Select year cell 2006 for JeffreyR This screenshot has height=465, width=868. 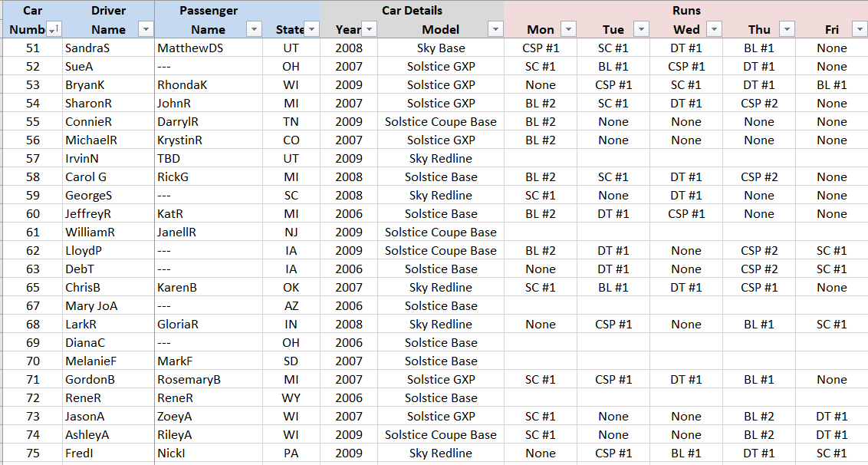click(349, 214)
